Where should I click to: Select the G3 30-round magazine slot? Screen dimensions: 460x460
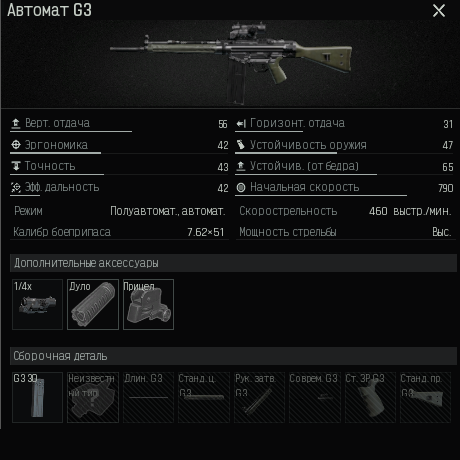click(x=37, y=397)
